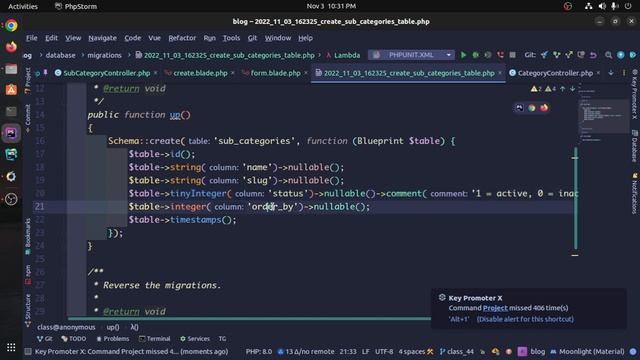
Task: Click 13 Δ/no remote status bar entry
Action: [x=306, y=351]
